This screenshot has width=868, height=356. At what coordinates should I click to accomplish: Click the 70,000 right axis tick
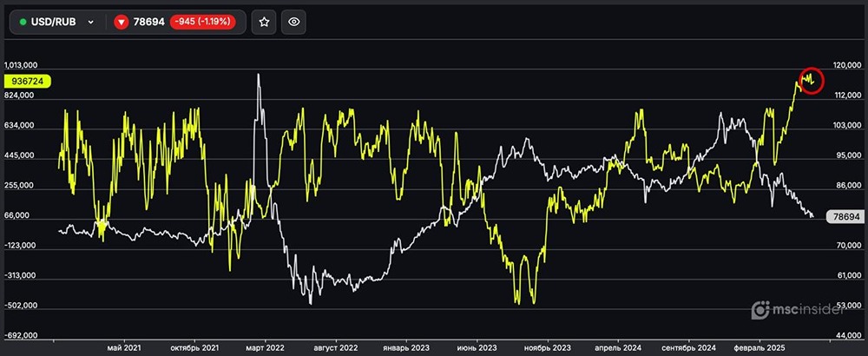(x=849, y=246)
